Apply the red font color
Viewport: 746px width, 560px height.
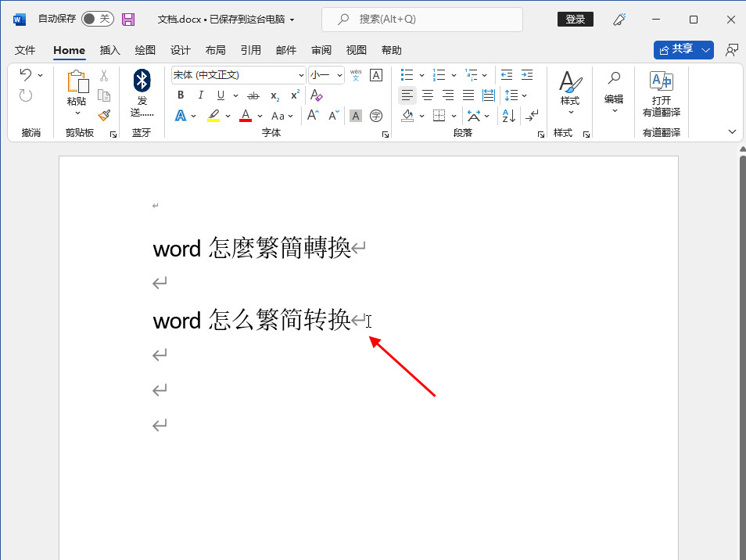(x=245, y=116)
